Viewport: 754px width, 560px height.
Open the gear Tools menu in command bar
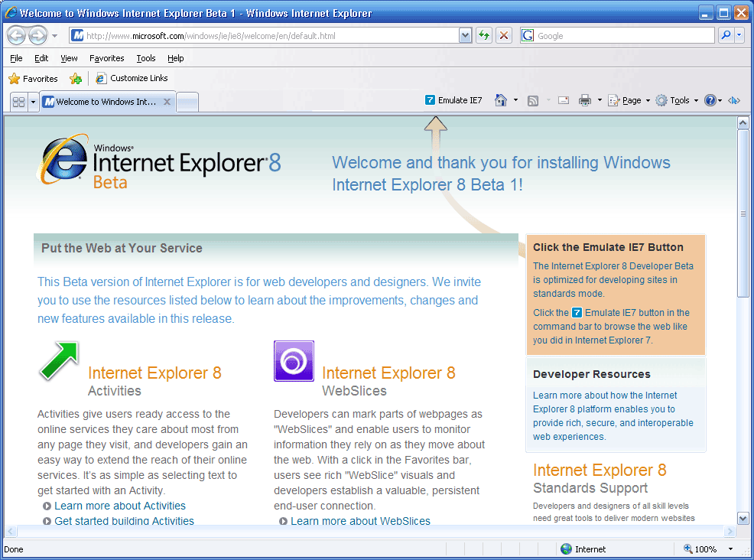677,100
